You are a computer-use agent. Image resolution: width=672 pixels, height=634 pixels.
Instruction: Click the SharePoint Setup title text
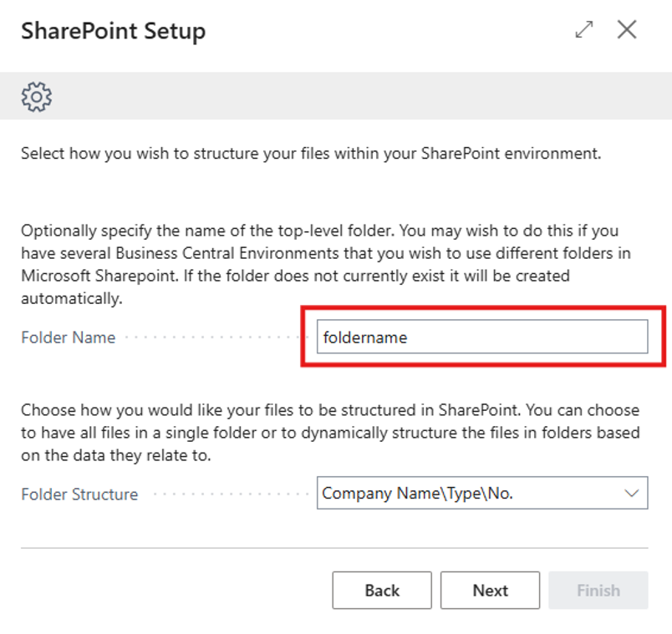click(x=113, y=32)
